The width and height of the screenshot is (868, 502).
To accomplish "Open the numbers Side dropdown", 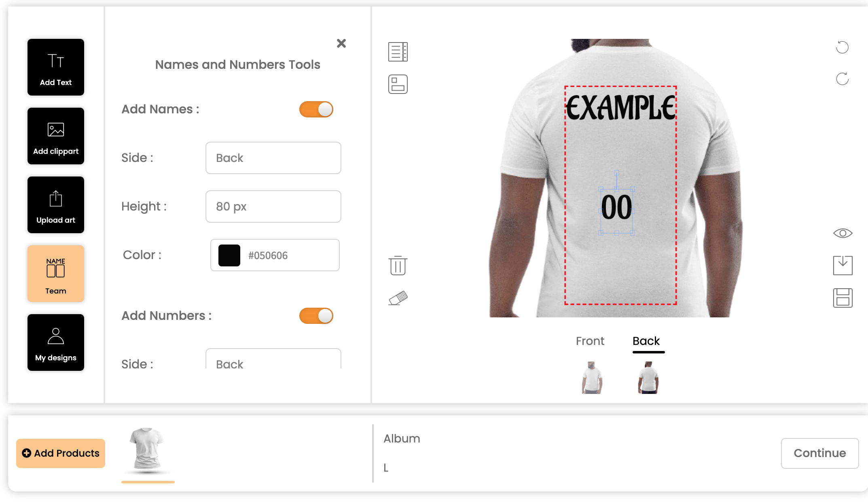I will point(273,359).
